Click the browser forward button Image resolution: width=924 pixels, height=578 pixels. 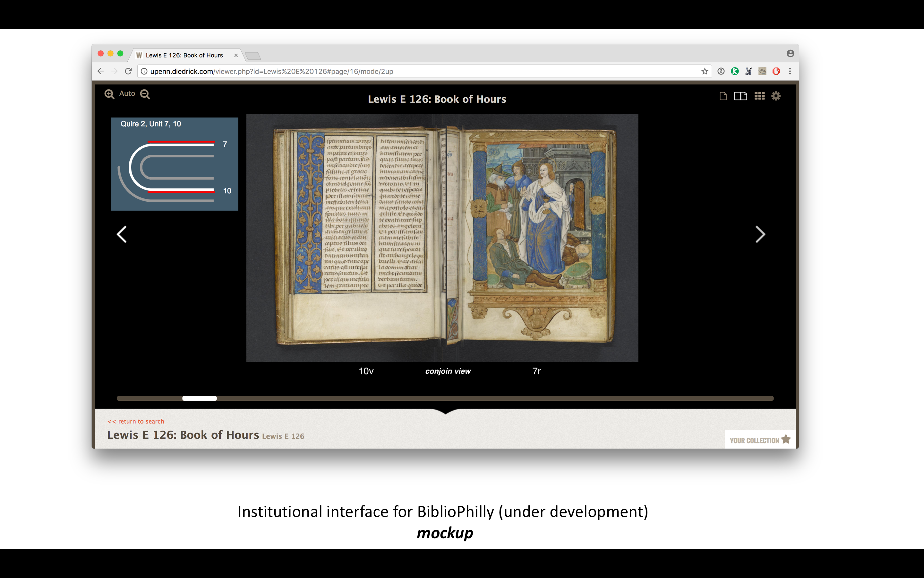pyautogui.click(x=114, y=71)
